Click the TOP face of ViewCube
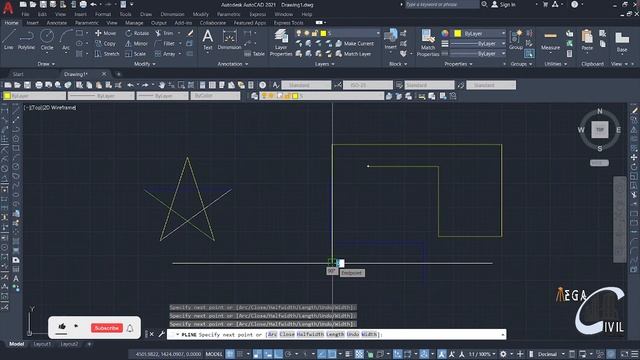This screenshot has height=360, width=640. coord(600,130)
